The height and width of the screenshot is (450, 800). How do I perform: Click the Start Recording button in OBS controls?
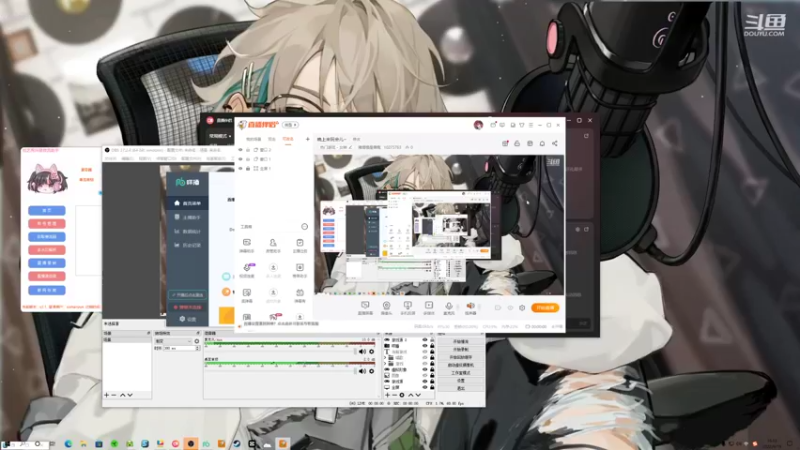pos(461,349)
